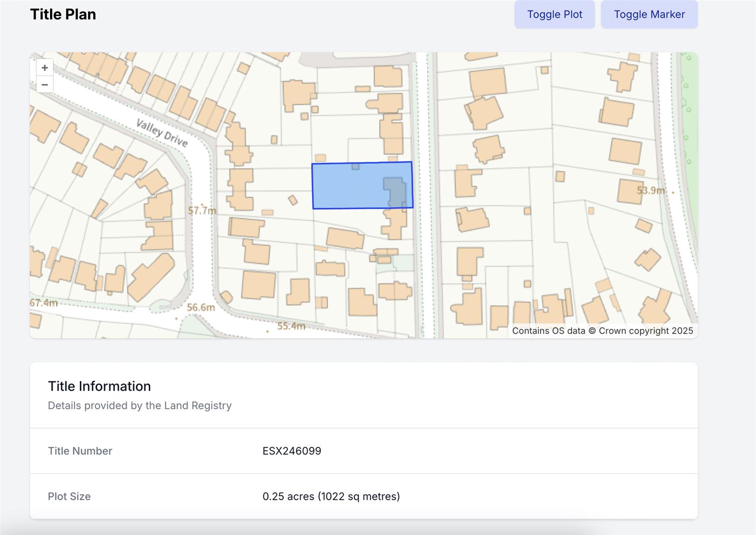
Task: Zoom in on the map
Action: 45,68
